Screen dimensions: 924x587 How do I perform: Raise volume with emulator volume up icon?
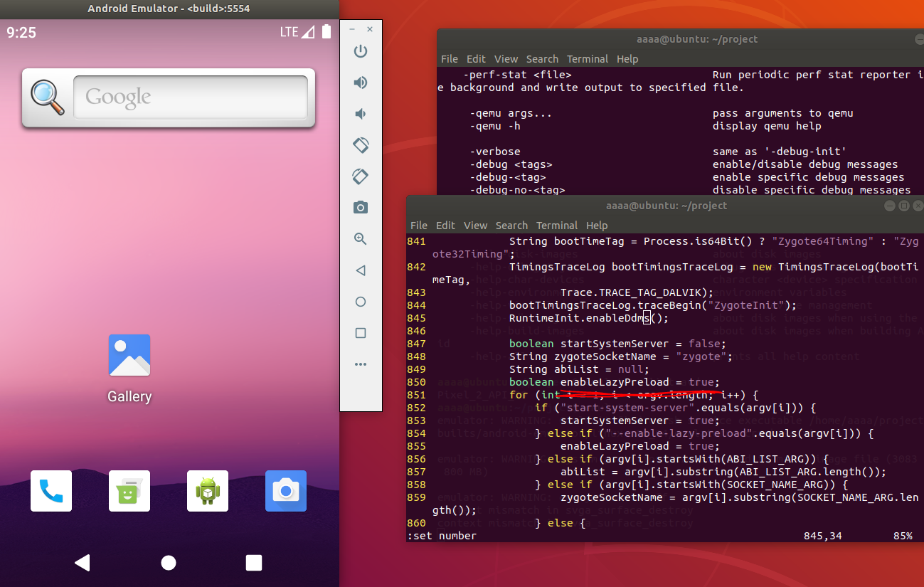[361, 83]
